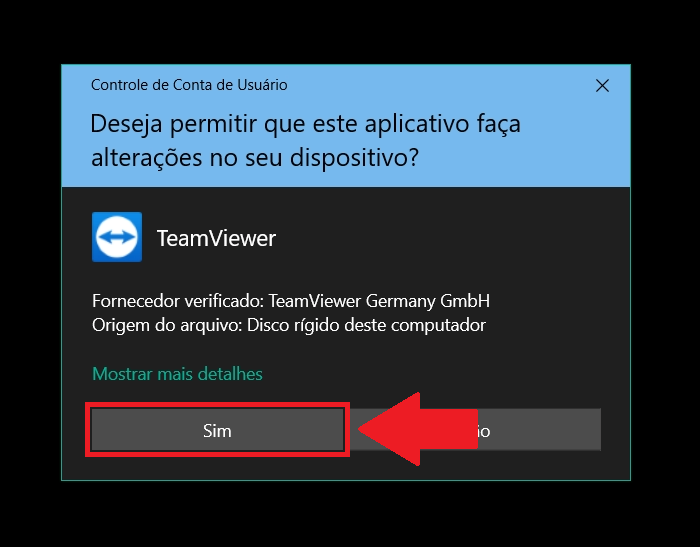Click the TeamViewer Germany GmbH publisher name

pyautogui.click(x=379, y=301)
